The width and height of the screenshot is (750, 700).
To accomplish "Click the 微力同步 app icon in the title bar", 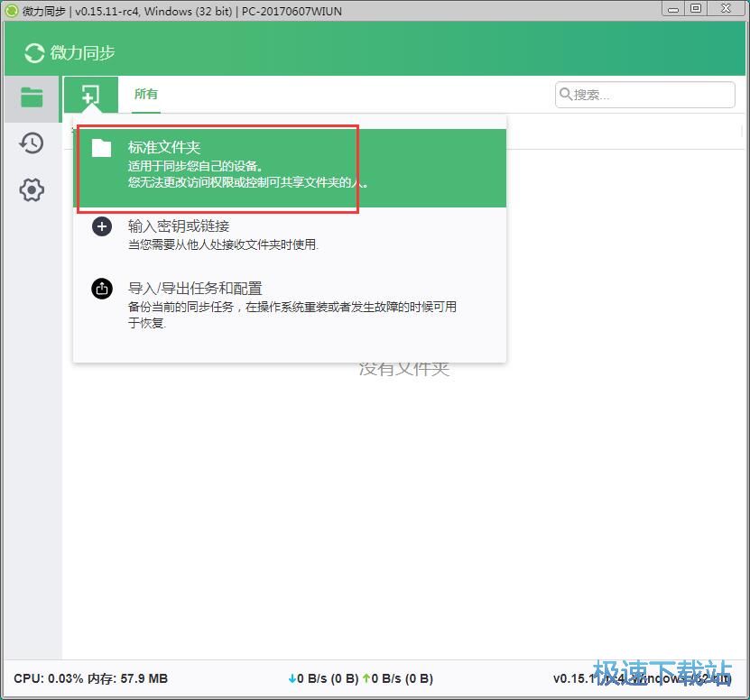I will coord(10,11).
